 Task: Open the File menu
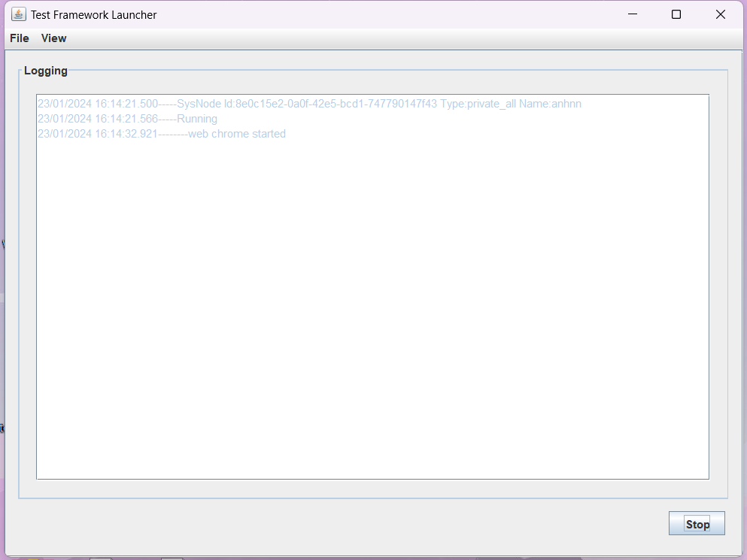(20, 38)
